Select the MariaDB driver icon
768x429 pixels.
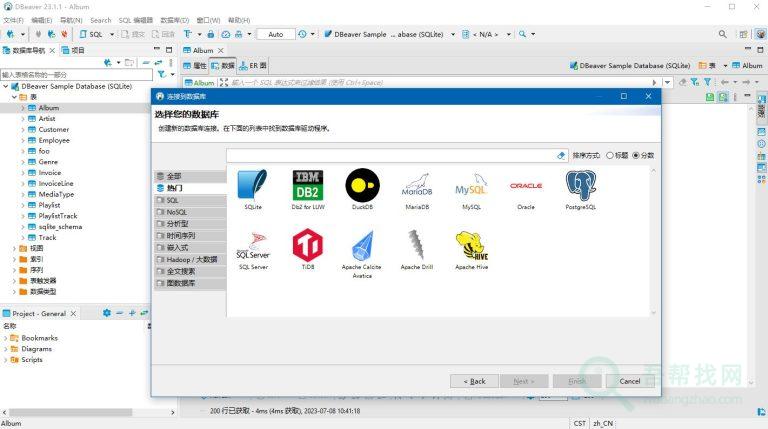[416, 186]
